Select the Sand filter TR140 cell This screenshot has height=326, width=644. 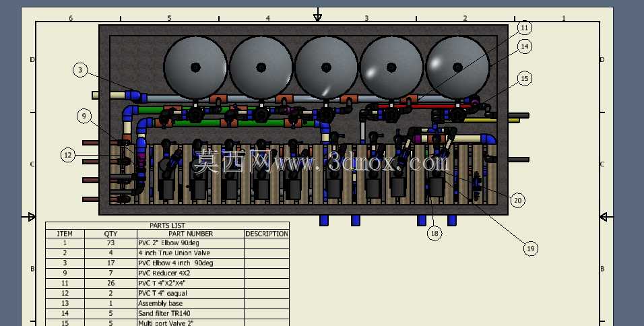click(191, 313)
